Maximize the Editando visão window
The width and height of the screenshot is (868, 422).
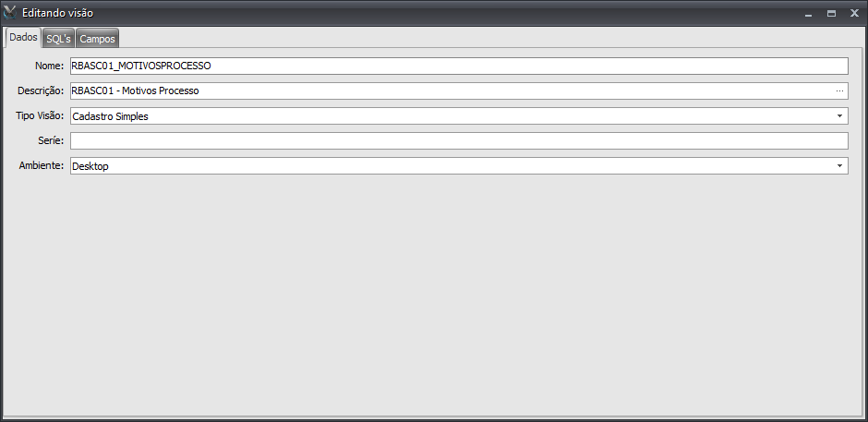coord(831,13)
